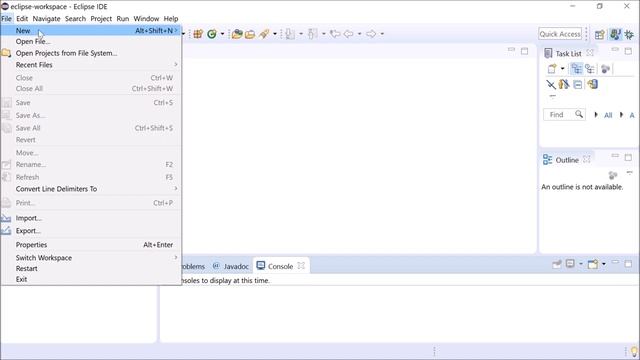Click the Search flashlight toolbar icon
The width and height of the screenshot is (640, 360).
[264, 34]
